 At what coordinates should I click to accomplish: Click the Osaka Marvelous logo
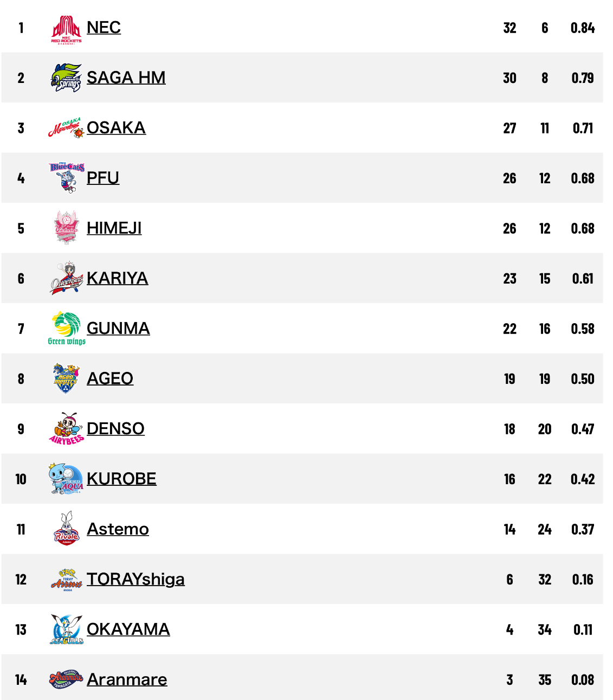[66, 129]
